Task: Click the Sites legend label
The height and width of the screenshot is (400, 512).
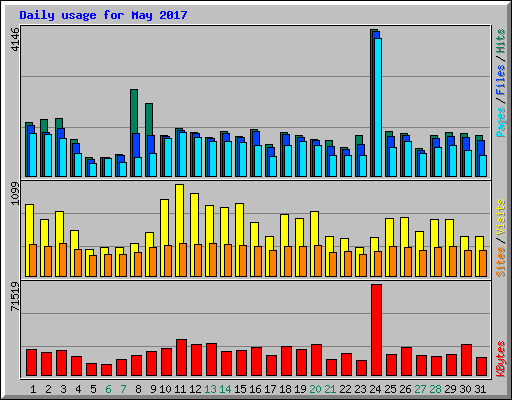Action: [x=500, y=262]
